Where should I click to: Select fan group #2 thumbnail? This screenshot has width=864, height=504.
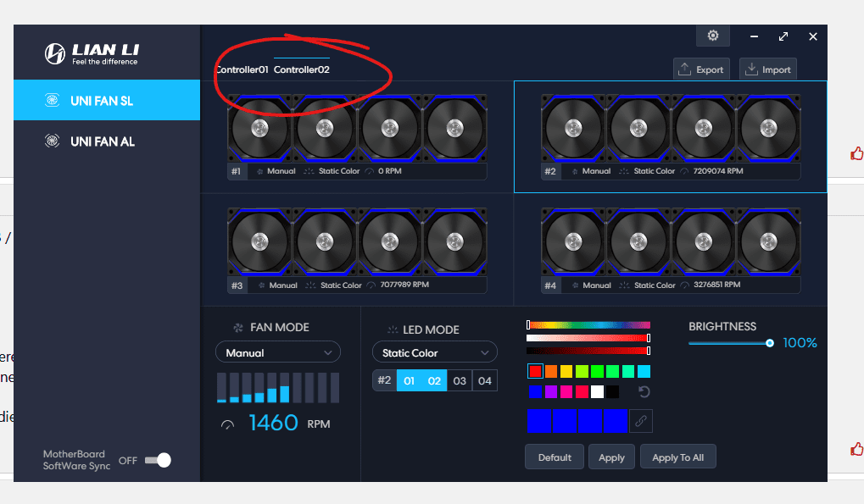[671, 129]
